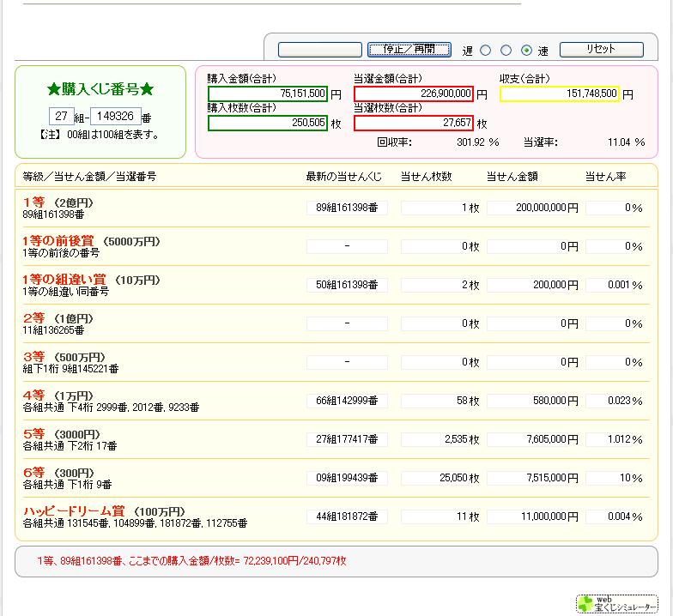The image size is (673, 616).
Task: Click the 停止／再開 button
Action: [x=409, y=50]
